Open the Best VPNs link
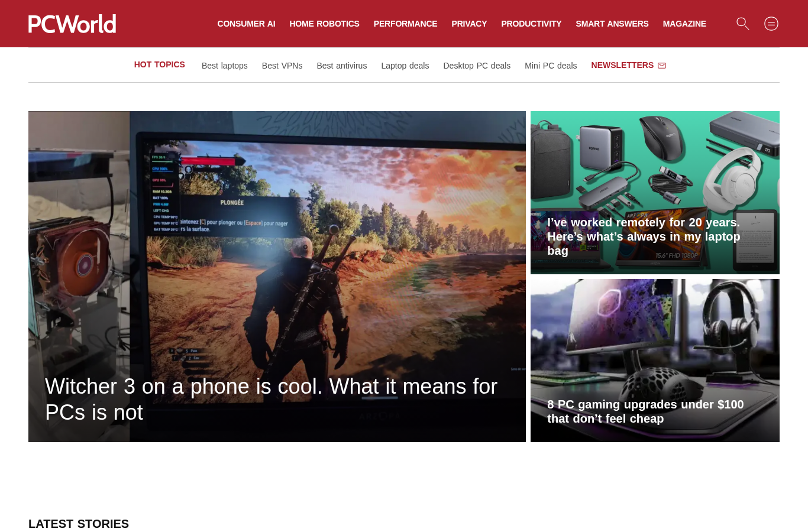 click(282, 66)
